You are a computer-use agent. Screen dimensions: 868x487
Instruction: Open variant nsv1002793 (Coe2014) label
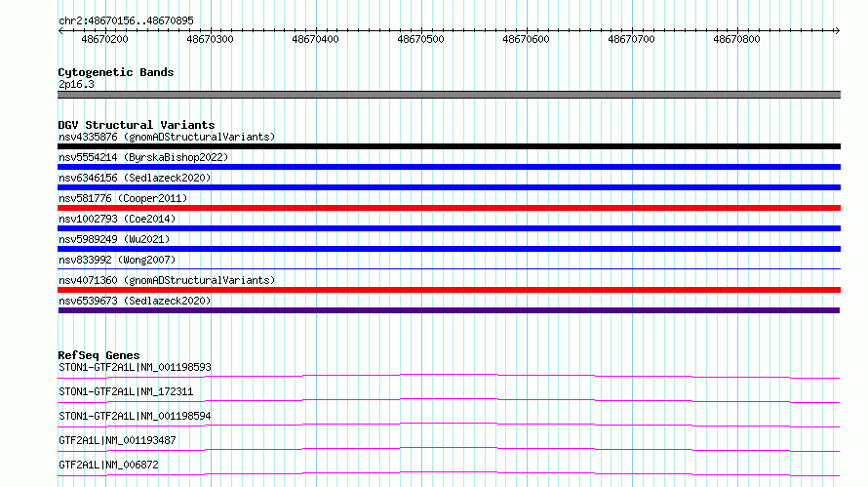[x=117, y=219]
